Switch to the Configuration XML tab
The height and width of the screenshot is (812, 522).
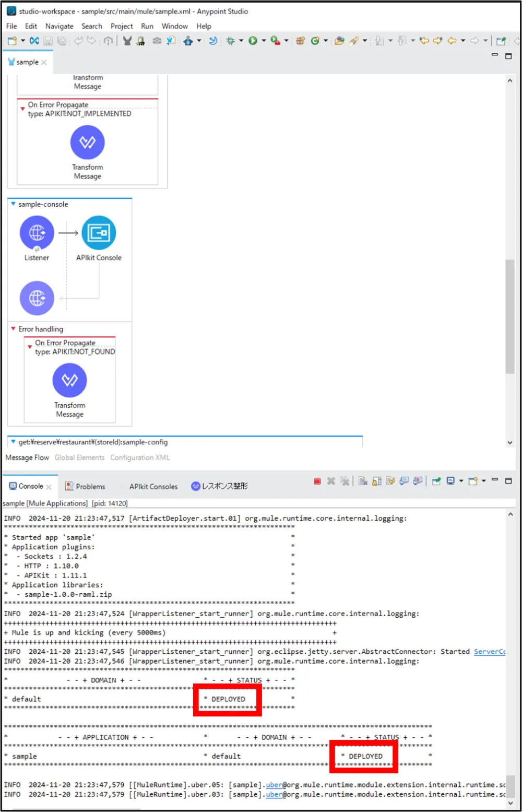tap(140, 457)
